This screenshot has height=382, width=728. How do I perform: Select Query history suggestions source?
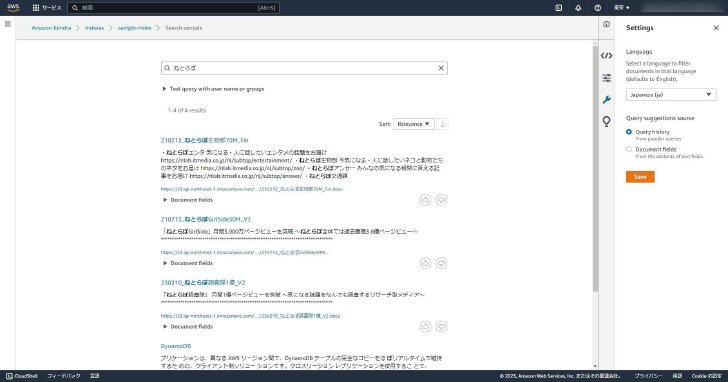629,132
